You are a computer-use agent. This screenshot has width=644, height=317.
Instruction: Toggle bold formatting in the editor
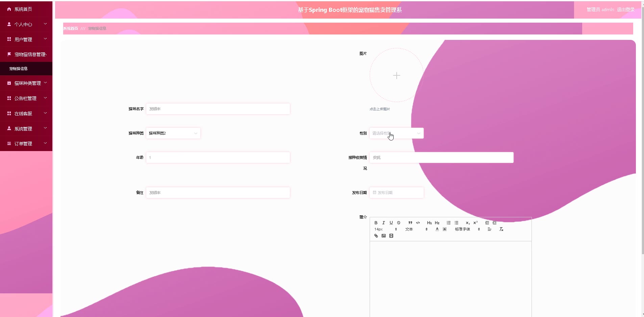[x=376, y=223]
